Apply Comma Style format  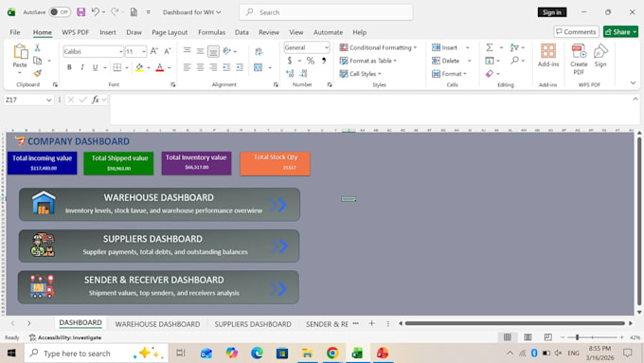pyautogui.click(x=324, y=61)
